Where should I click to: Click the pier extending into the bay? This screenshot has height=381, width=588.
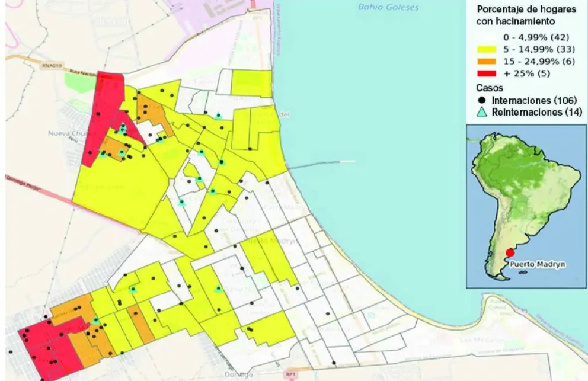pos(322,164)
